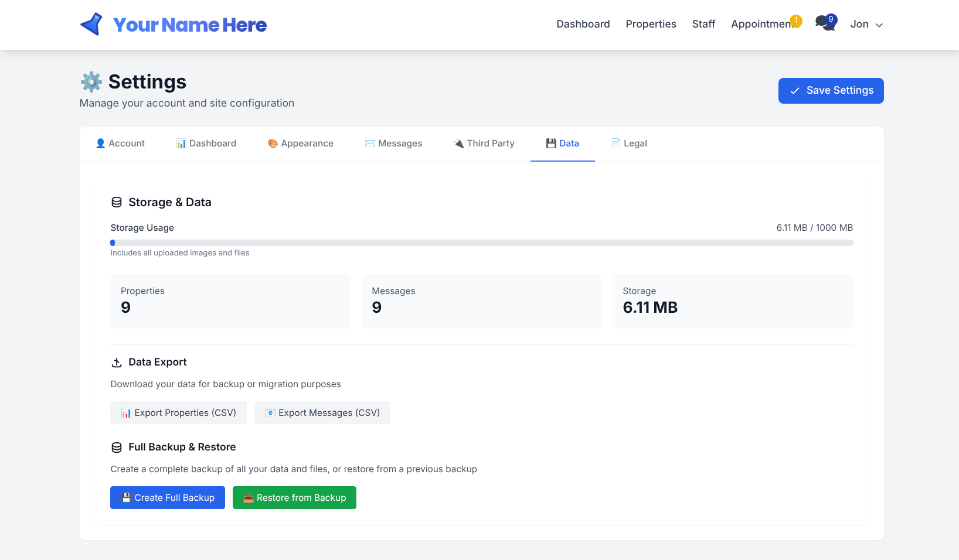Image resolution: width=959 pixels, height=560 pixels.
Task: Export Properties as CSV
Action: click(178, 413)
